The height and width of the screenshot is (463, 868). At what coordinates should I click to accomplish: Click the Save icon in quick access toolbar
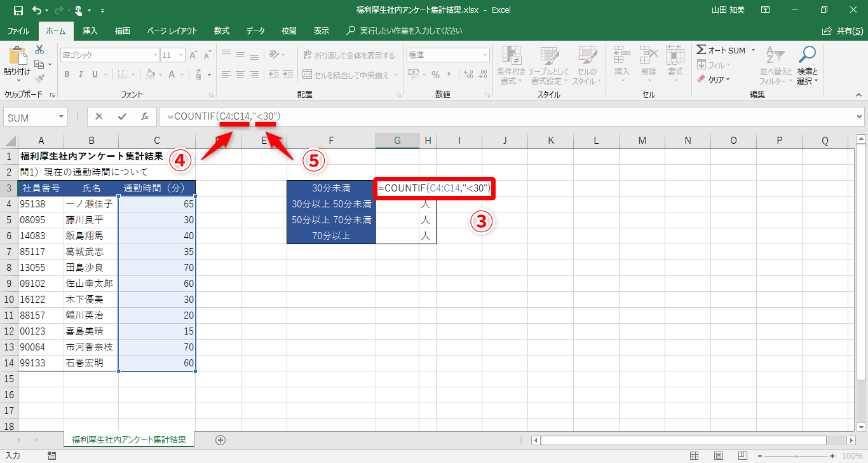[x=18, y=10]
